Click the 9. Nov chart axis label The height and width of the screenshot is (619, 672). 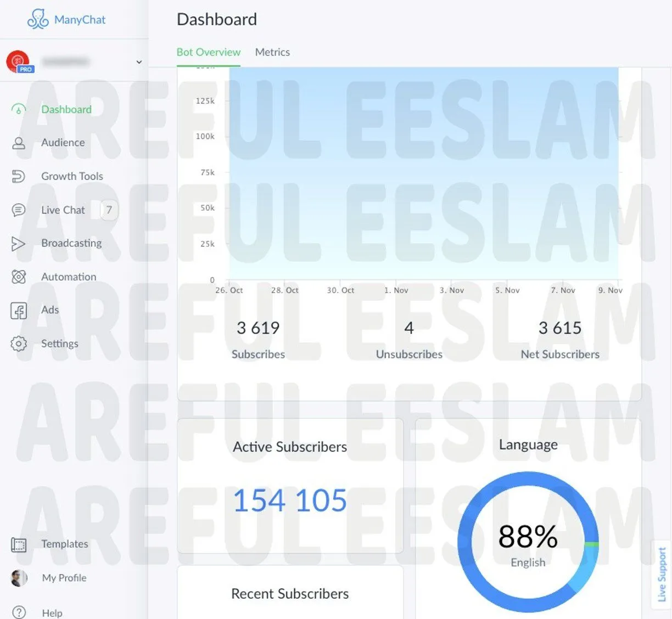pos(611,290)
